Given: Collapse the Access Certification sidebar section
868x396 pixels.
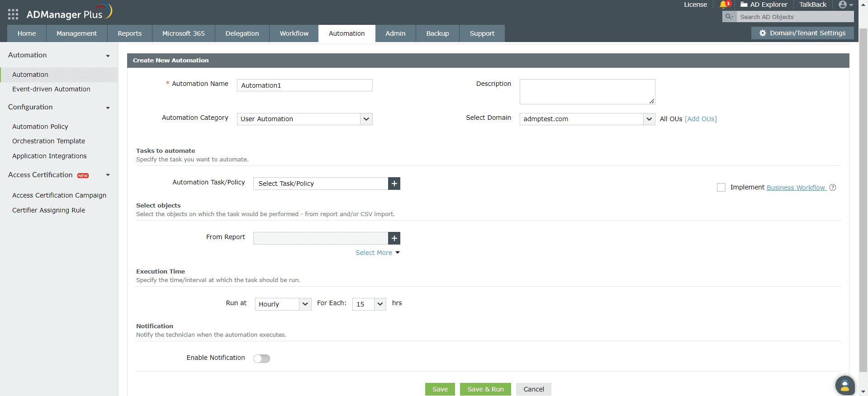Looking at the screenshot, I should (x=108, y=175).
